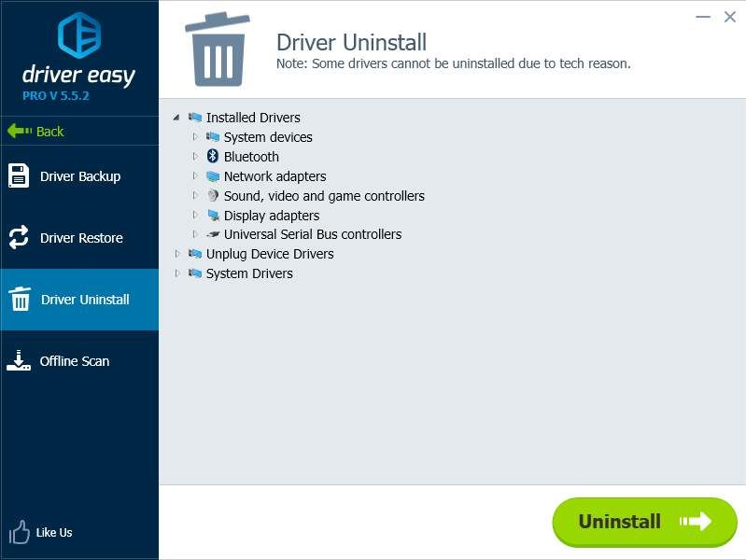The image size is (746, 560).
Task: Click the Driver Uninstall page heading
Action: 351,42
